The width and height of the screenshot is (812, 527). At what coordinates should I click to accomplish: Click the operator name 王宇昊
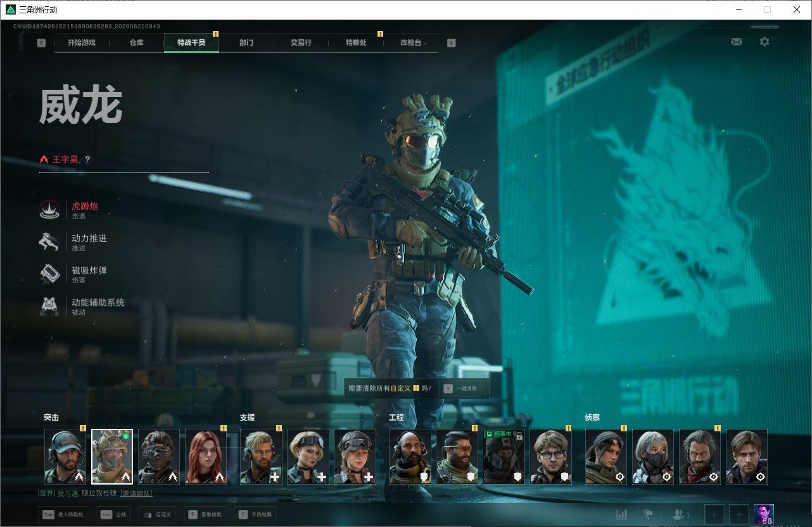[66, 160]
